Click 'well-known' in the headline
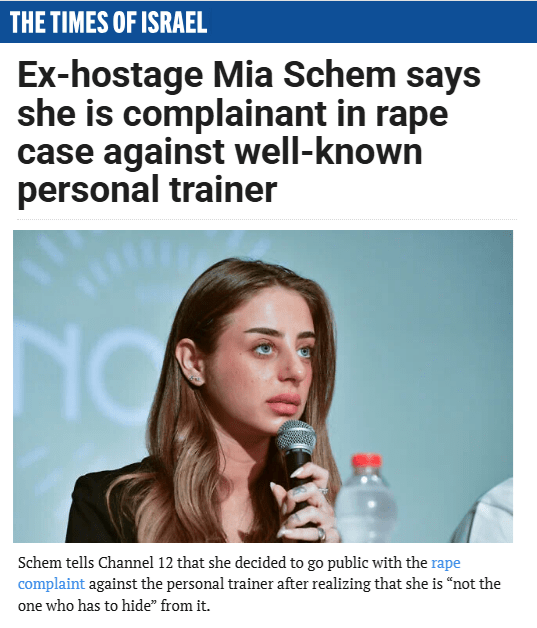537x628 pixels. coord(328,151)
